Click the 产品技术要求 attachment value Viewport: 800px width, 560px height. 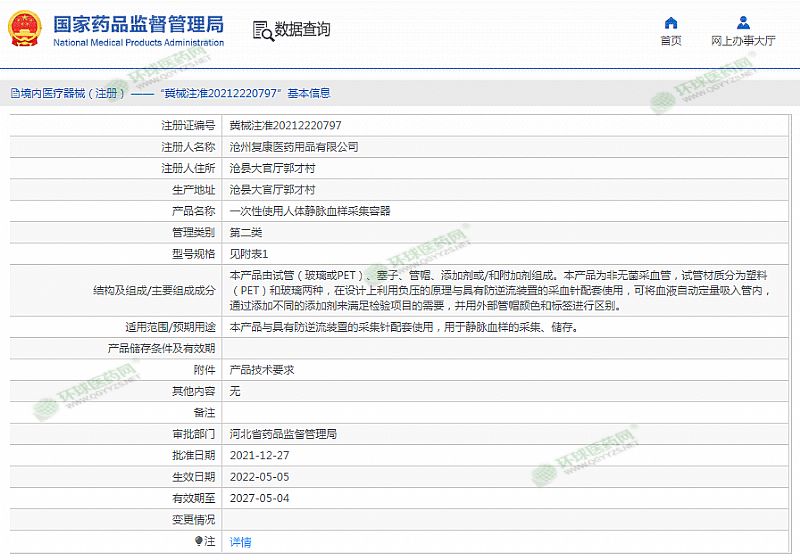pyautogui.click(x=262, y=369)
